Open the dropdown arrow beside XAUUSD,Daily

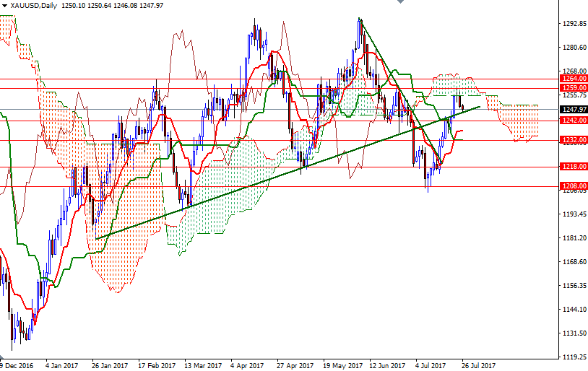5,5
